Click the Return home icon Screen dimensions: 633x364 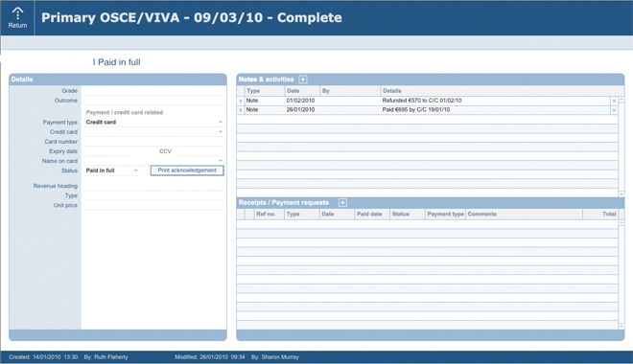[x=17, y=18]
